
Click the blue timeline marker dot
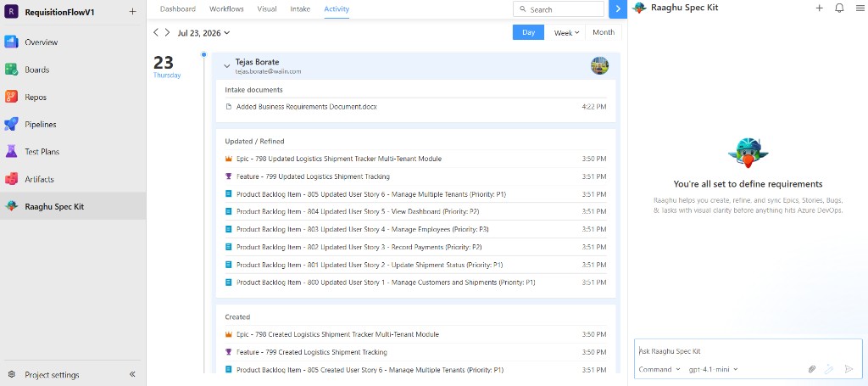tap(203, 55)
